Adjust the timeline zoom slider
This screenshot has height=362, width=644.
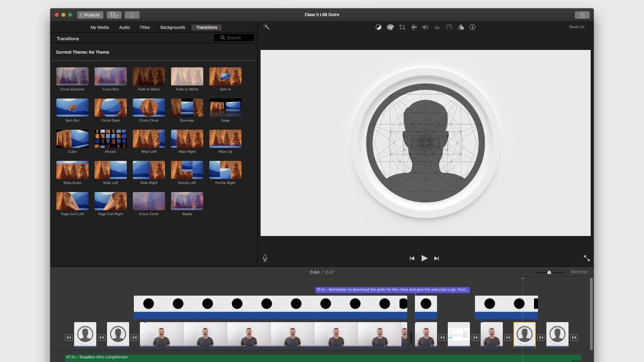(549, 272)
